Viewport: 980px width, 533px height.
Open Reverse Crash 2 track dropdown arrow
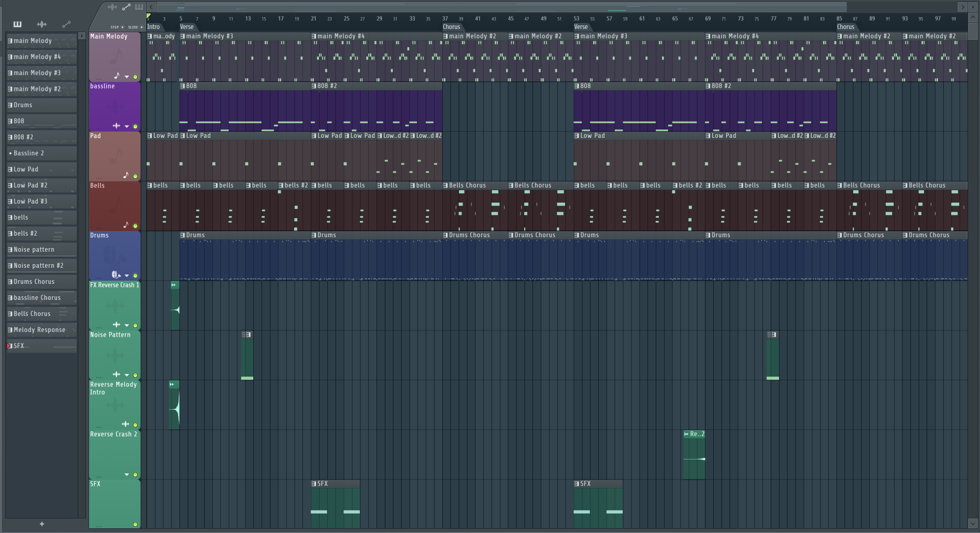pyautogui.click(x=127, y=474)
